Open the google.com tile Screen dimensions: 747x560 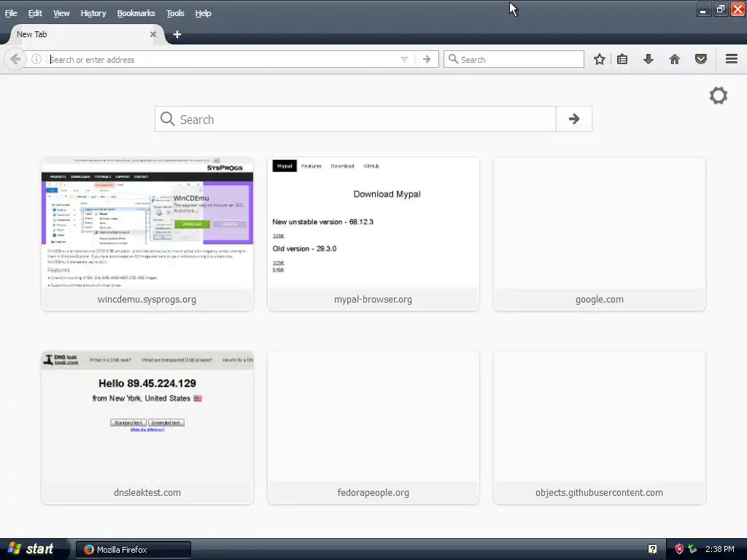coord(600,234)
